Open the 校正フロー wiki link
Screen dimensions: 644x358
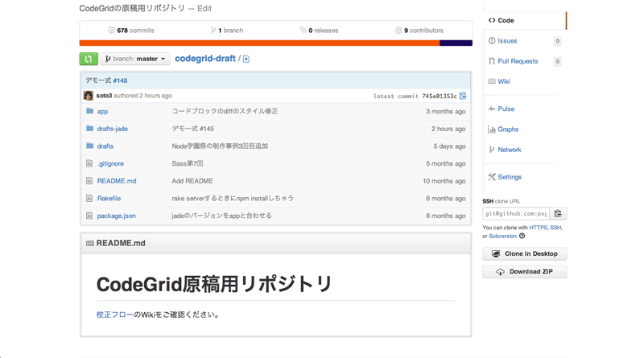(x=115, y=315)
